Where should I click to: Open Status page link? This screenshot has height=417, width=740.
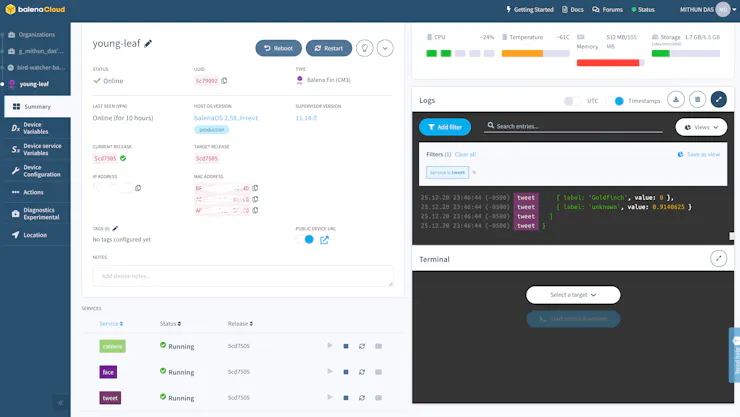click(643, 9)
